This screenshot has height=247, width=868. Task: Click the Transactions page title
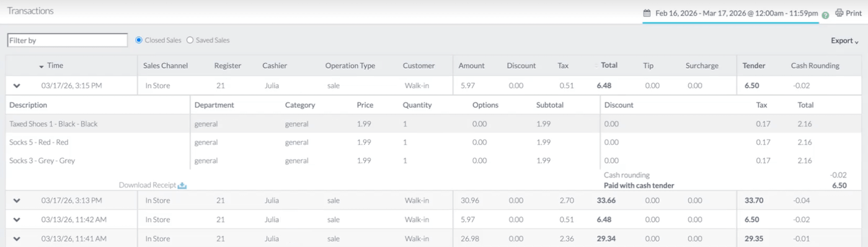click(x=30, y=11)
